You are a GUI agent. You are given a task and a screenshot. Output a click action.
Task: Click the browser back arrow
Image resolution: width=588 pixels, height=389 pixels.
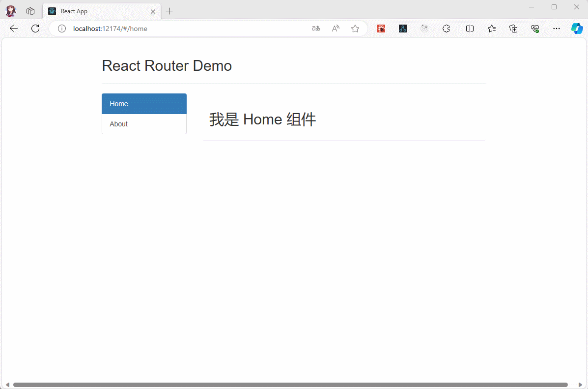coord(14,29)
